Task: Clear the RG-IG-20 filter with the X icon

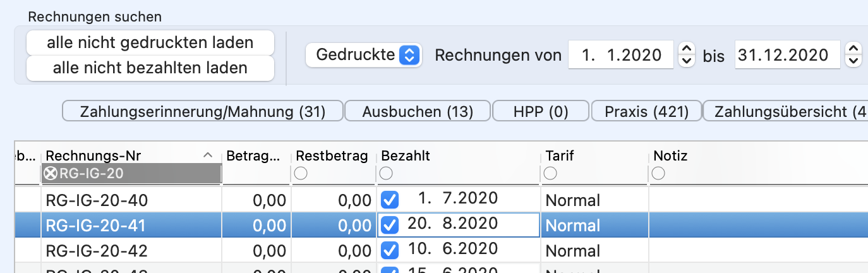Action: pos(51,174)
